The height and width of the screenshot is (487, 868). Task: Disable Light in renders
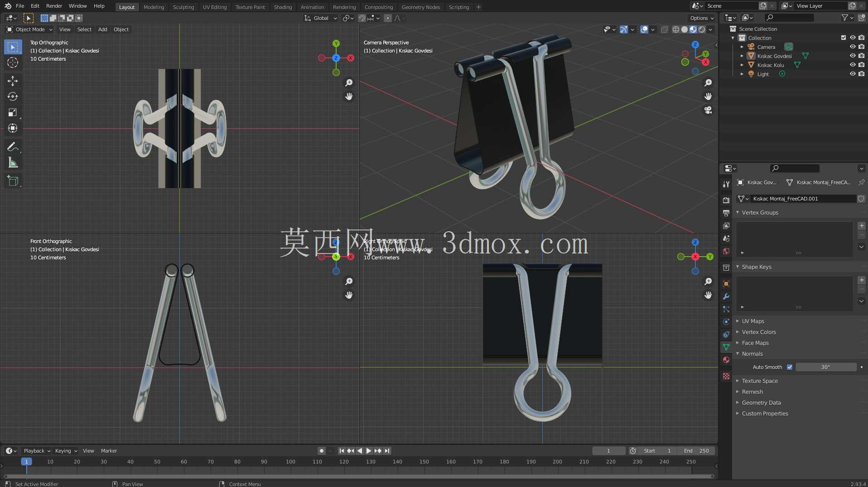pos(861,74)
